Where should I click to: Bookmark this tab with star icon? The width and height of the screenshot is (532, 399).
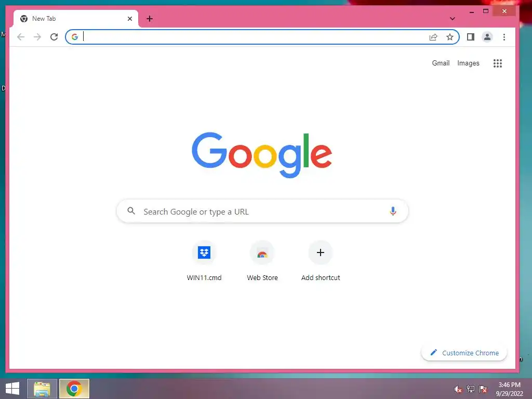[x=450, y=37]
